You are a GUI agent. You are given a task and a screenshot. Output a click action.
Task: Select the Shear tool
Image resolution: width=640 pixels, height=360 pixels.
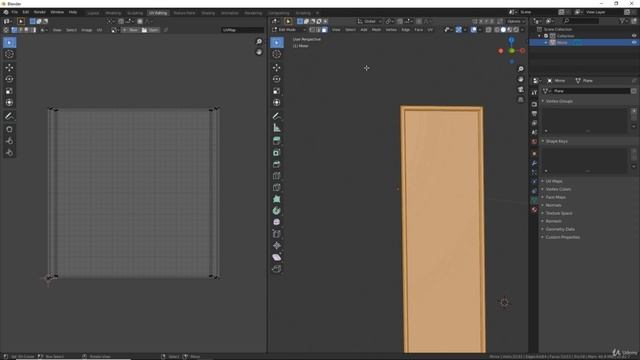pyautogui.click(x=277, y=258)
